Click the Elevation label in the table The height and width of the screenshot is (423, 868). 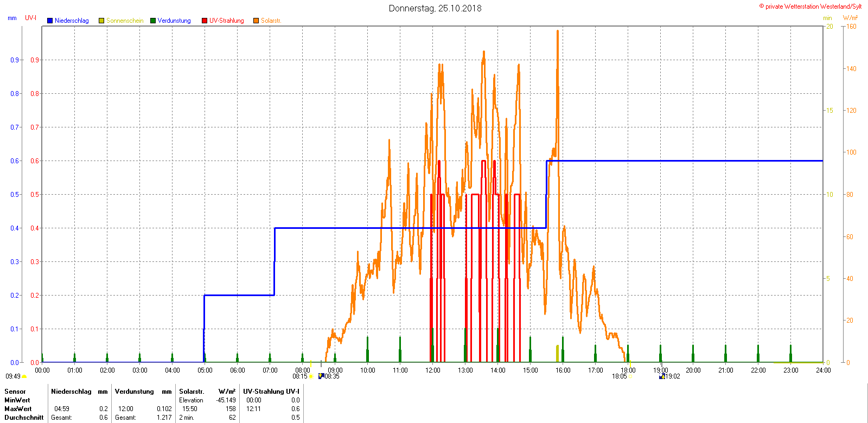click(x=191, y=400)
